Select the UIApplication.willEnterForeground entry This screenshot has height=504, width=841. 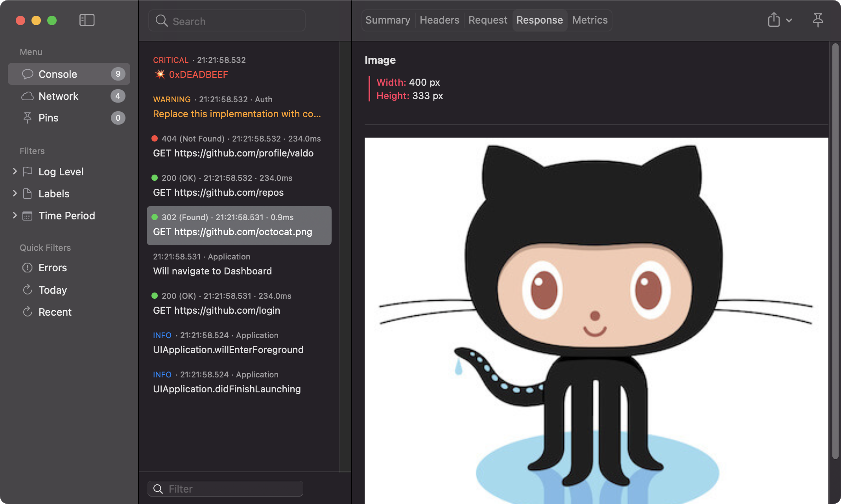point(239,343)
